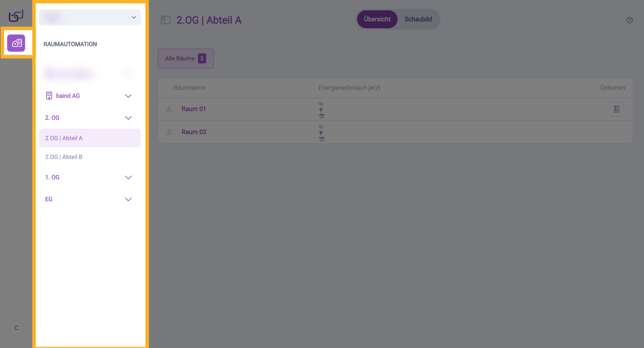
Task: Open the Raum 02 link
Action: (194, 132)
